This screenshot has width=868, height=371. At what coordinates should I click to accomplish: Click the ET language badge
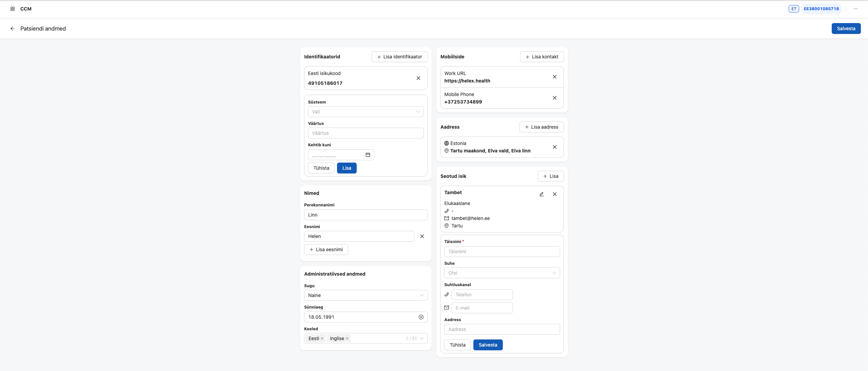(794, 9)
